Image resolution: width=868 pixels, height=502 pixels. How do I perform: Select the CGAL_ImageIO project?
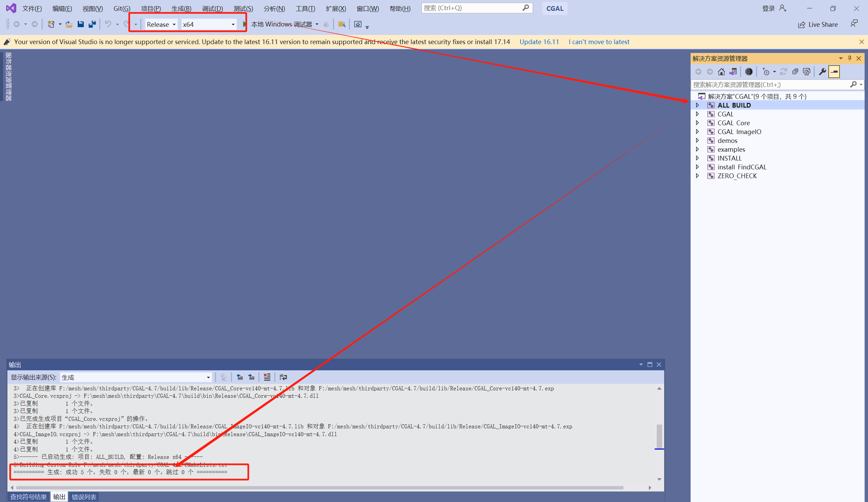pyautogui.click(x=739, y=132)
